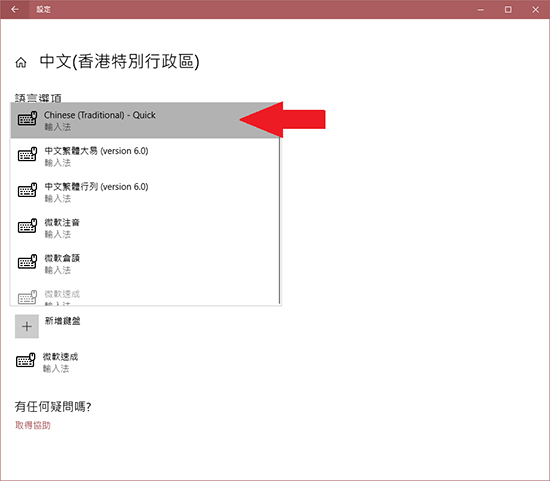Image resolution: width=550 pixels, height=481 pixels.
Task: Click keyboard icon beside 中文繁體大易
Action: point(27,154)
